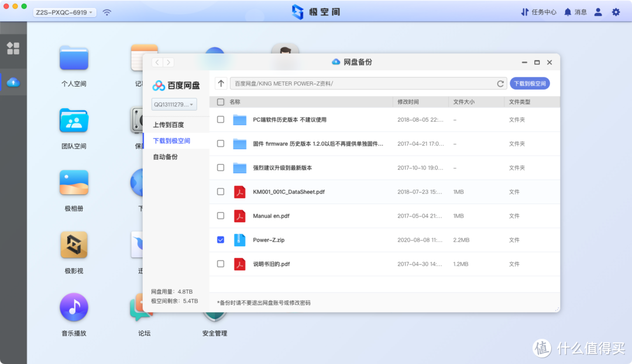Uncheck the Power-Z.zip file checkbox

[220, 239]
